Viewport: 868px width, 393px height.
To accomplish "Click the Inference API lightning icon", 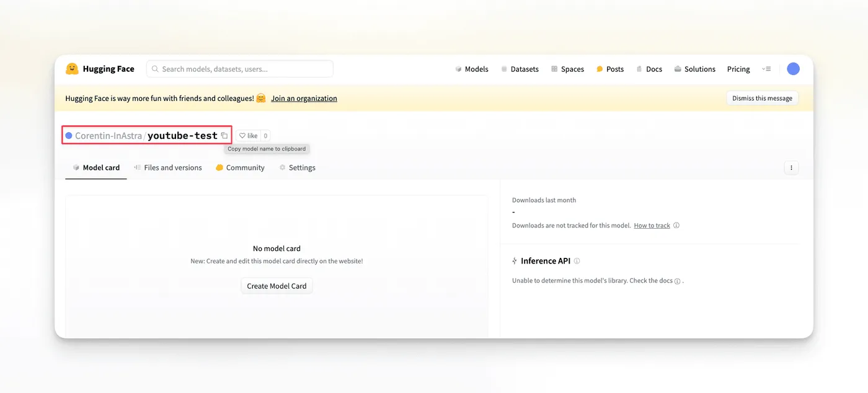I will (515, 261).
